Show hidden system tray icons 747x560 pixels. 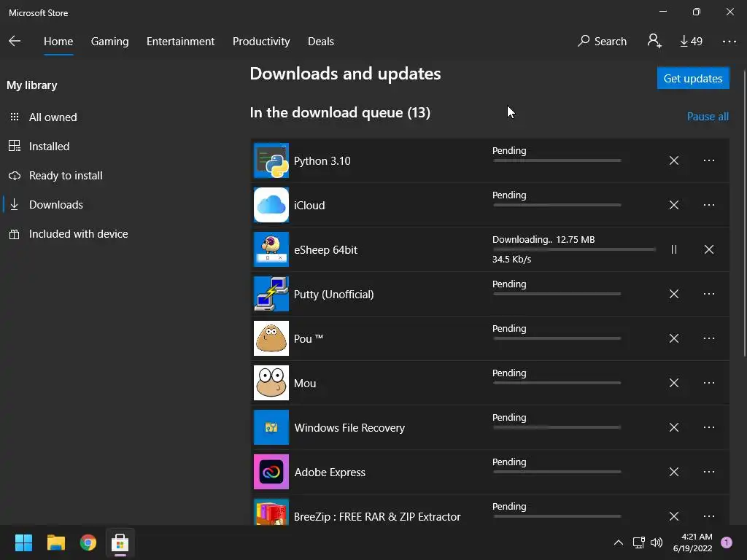(x=619, y=542)
